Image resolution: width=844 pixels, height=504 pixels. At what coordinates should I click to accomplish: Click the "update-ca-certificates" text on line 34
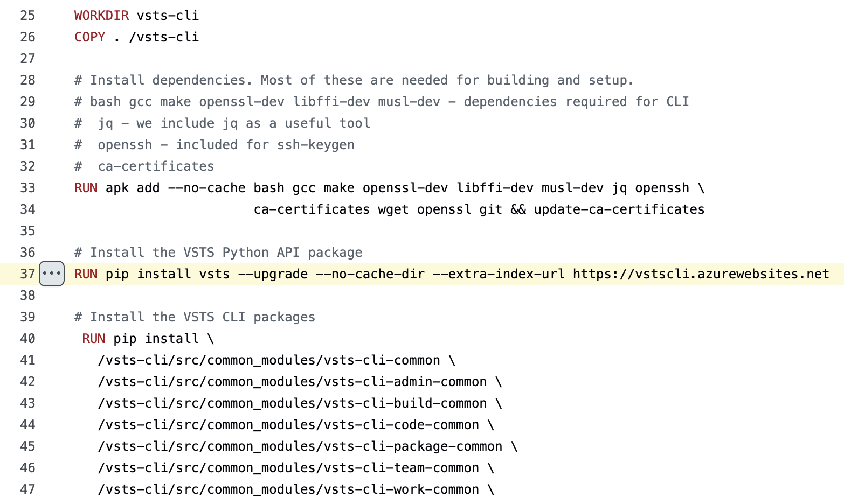[x=619, y=209]
